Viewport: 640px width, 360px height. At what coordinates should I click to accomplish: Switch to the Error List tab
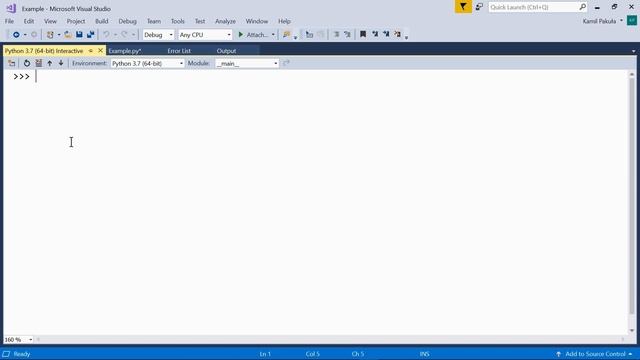(179, 51)
